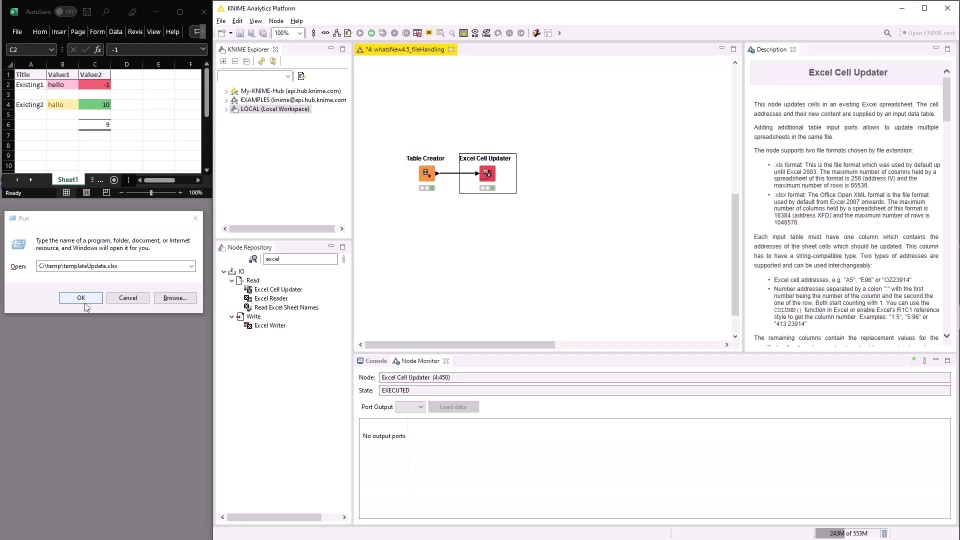Toggle AutoSave switch in Excel
Viewport: 960px width, 540px height.
coord(65,12)
